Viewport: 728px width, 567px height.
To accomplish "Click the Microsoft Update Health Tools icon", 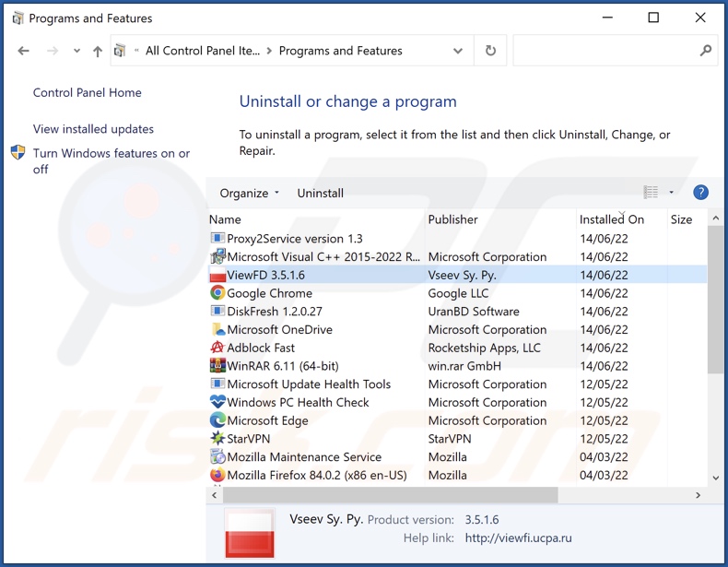I will click(x=217, y=384).
